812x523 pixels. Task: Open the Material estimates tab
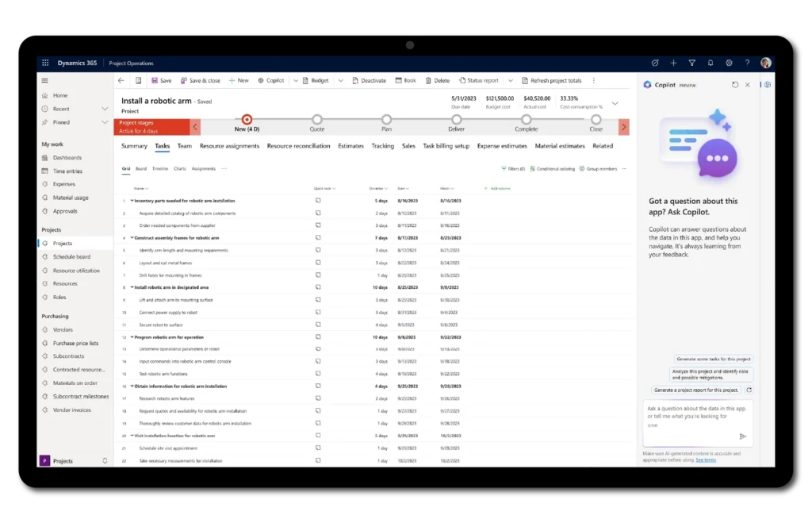click(560, 146)
